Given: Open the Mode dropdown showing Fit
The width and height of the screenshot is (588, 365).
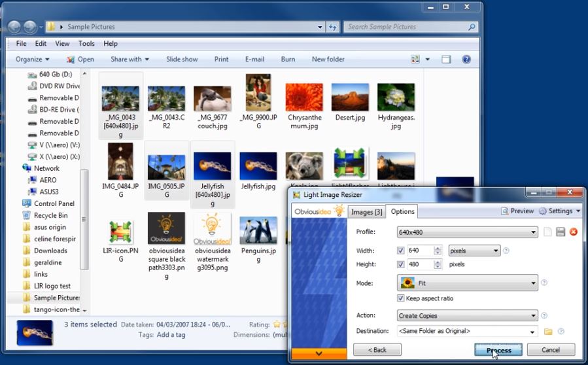Looking at the screenshot, I should tap(467, 283).
